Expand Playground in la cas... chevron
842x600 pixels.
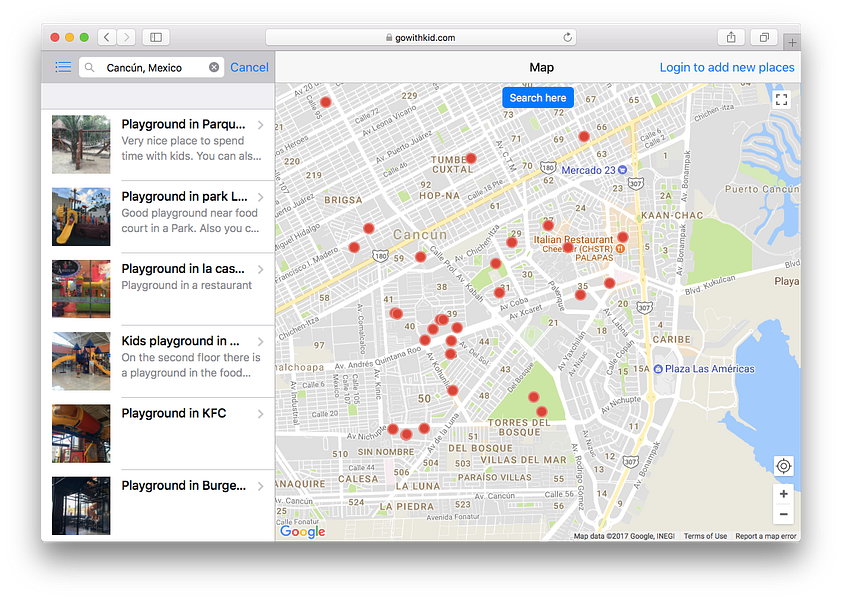point(260,269)
